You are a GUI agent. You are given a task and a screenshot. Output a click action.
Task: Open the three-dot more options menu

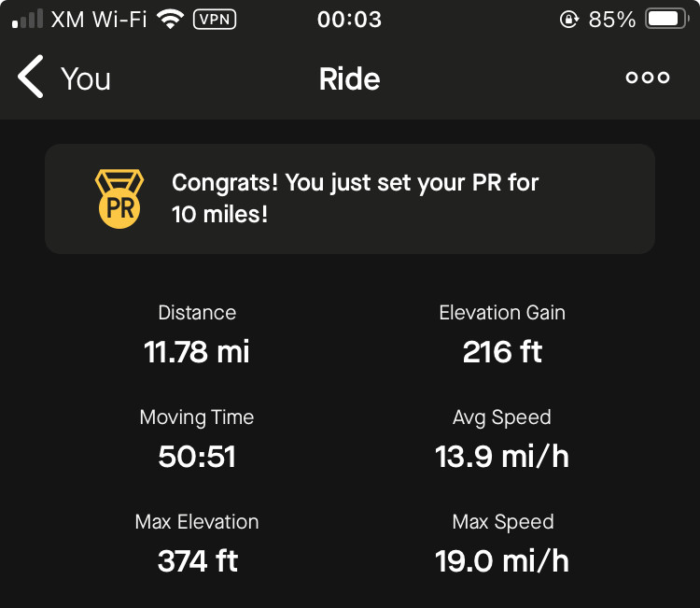coord(648,78)
